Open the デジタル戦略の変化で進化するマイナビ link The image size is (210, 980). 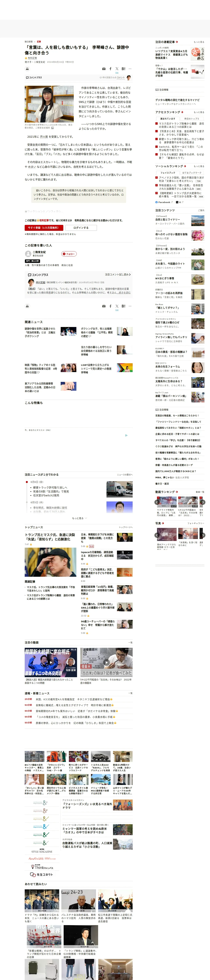coord(177,100)
